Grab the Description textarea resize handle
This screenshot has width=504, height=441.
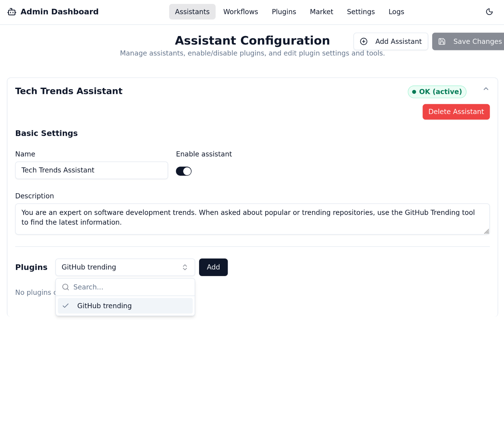(x=486, y=231)
